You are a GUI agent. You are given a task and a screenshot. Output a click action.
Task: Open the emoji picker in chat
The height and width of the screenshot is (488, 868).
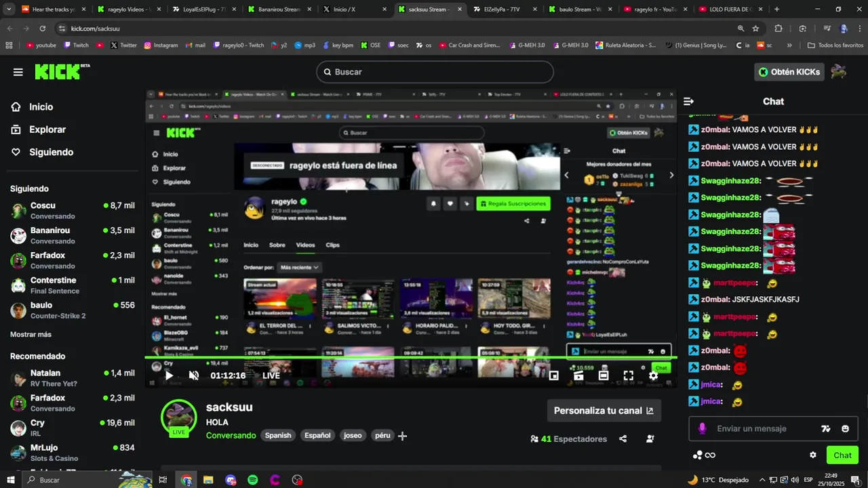(x=845, y=428)
